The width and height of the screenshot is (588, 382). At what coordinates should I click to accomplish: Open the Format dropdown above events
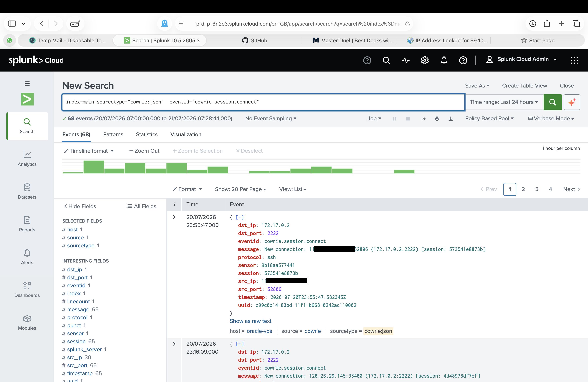point(187,189)
